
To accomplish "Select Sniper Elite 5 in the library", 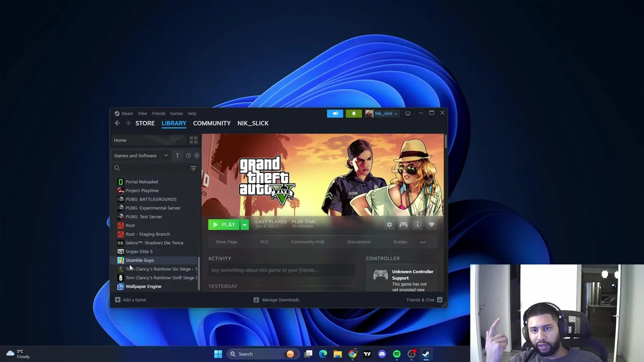I will click(139, 251).
